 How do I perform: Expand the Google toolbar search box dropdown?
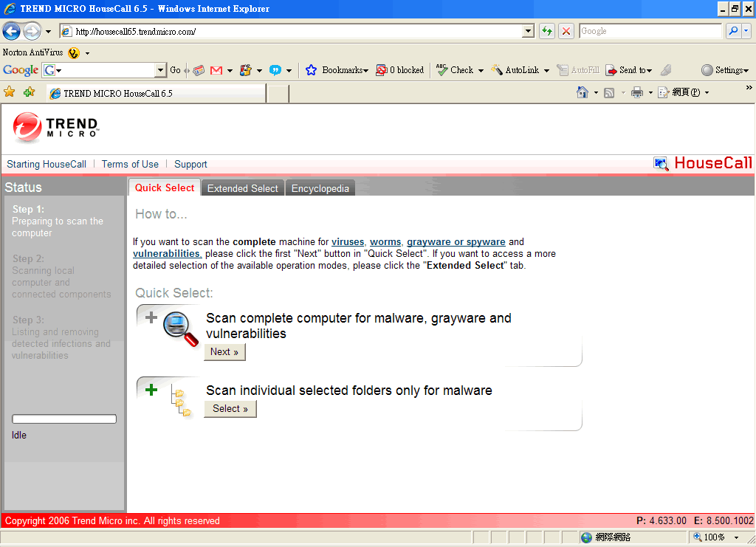[160, 70]
